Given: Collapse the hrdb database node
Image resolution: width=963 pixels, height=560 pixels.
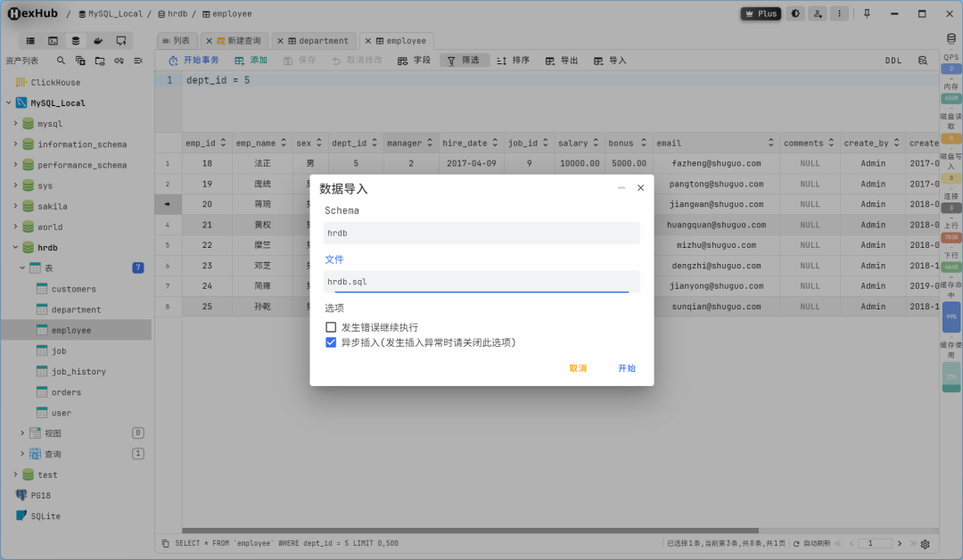Looking at the screenshot, I should coord(17,247).
